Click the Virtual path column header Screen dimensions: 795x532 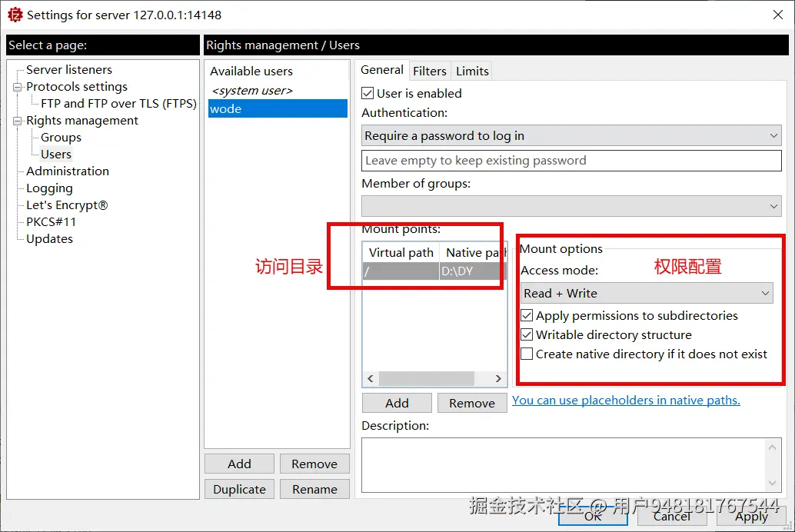click(x=401, y=253)
